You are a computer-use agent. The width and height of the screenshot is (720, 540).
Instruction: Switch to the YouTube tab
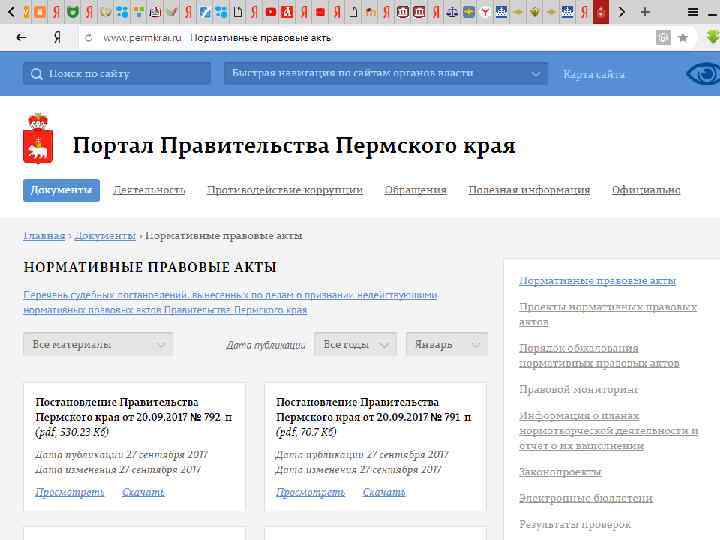coord(271,12)
